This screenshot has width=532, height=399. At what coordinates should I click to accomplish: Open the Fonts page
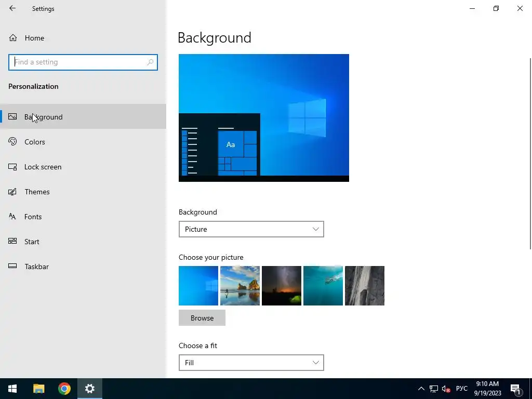pos(83,217)
